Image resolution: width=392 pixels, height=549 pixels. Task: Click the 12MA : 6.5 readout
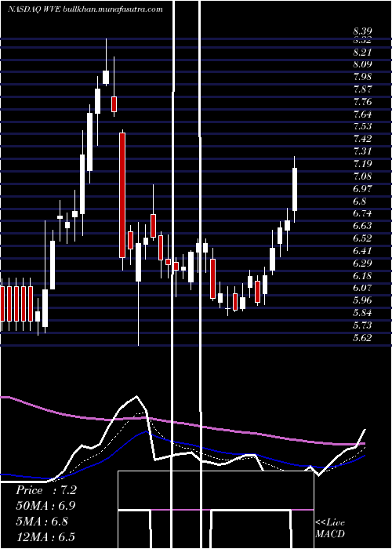click(45, 537)
